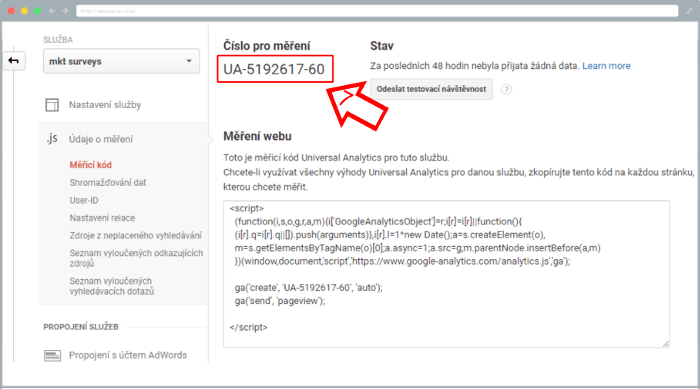The image size is (700, 389).
Task: Open the mkt surveys service dropdown
Action: tap(121, 61)
